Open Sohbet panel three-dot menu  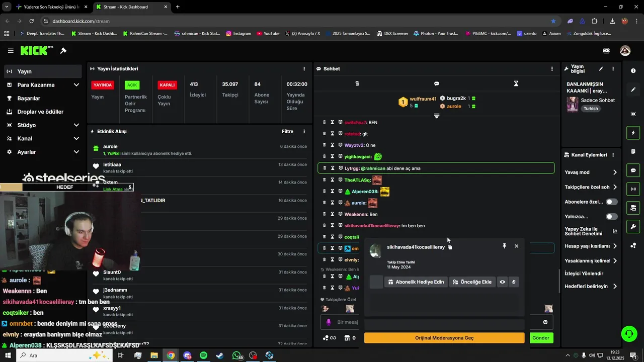(552, 69)
